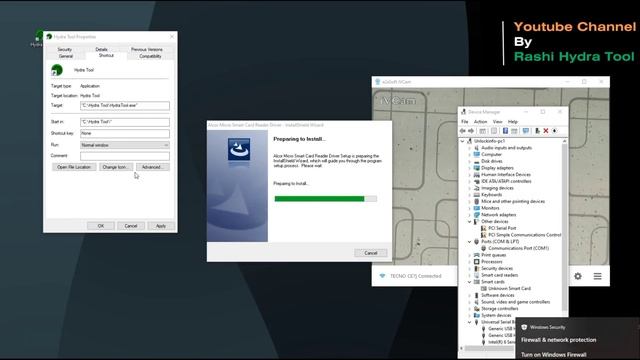
Task: Click Shortcut key input field
Action: click(125, 133)
